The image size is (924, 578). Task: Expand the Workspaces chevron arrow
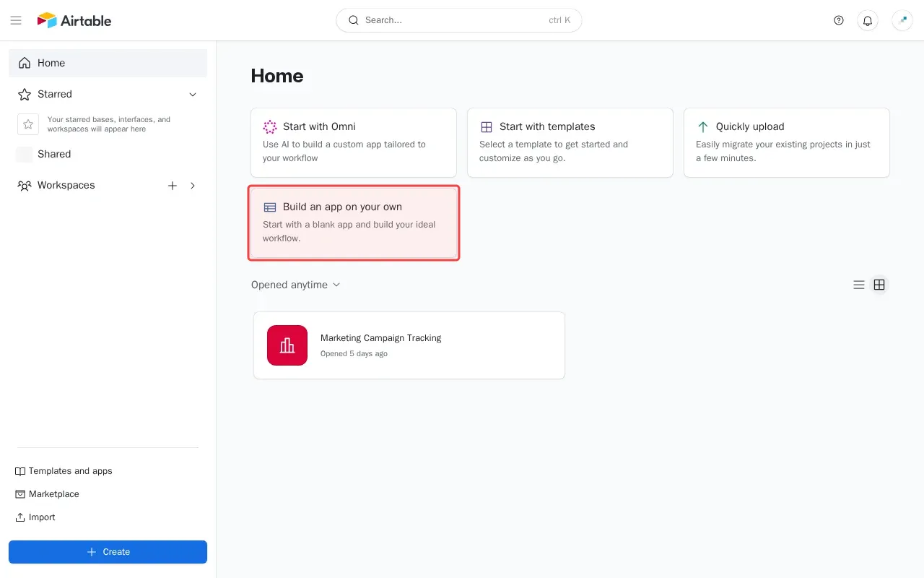pyautogui.click(x=193, y=186)
